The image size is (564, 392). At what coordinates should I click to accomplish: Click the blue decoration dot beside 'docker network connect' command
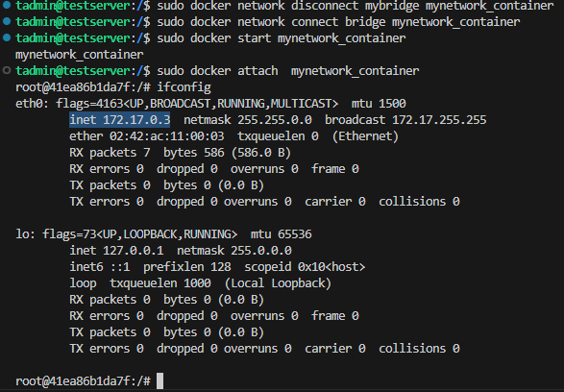pos(7,21)
